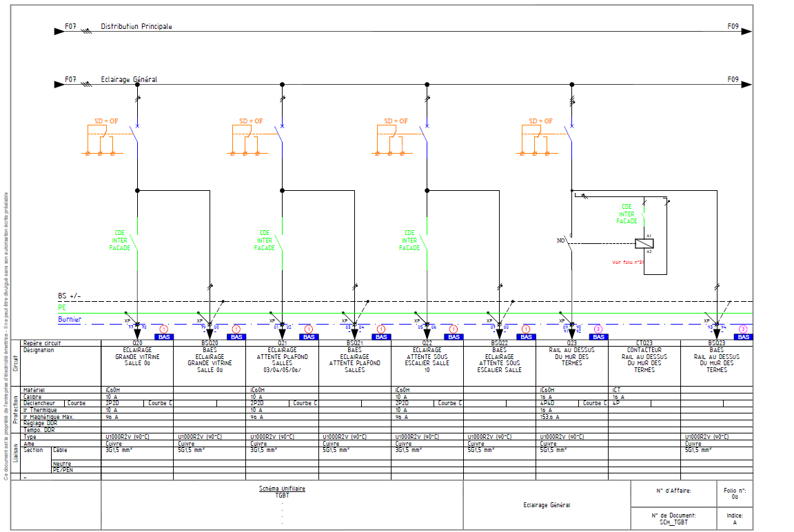Select the 'Distribution Principale' label
Image resolution: width=794 pixels, height=532 pixels.
(x=136, y=27)
